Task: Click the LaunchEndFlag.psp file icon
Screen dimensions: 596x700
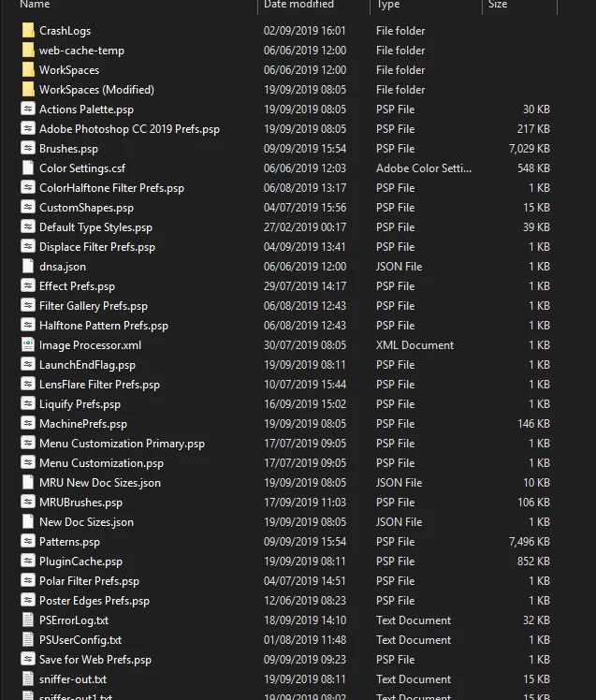Action: coord(28,364)
